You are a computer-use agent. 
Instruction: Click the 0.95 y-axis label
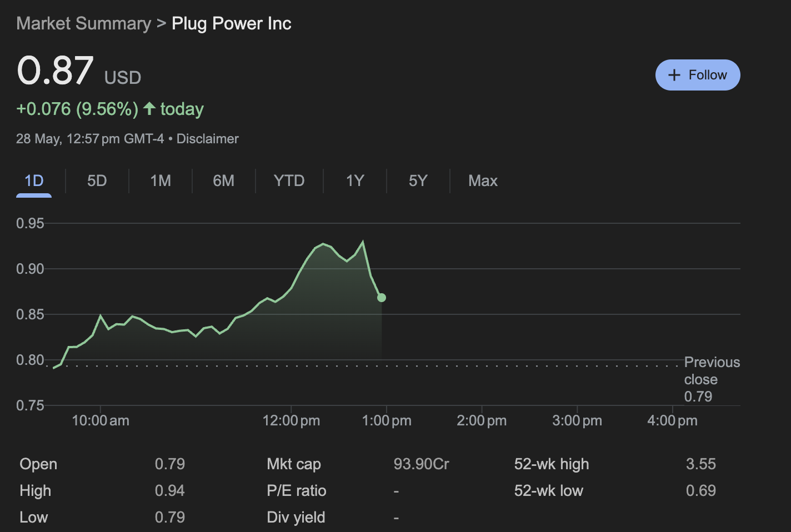30,223
